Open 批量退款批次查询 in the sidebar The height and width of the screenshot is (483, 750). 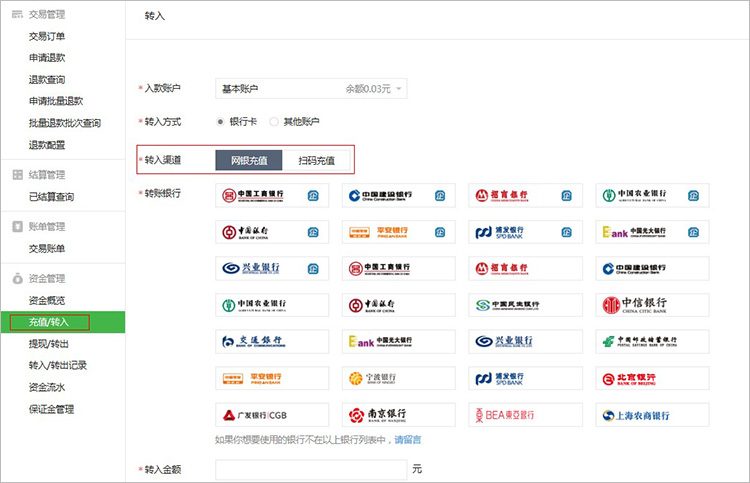click(x=65, y=123)
